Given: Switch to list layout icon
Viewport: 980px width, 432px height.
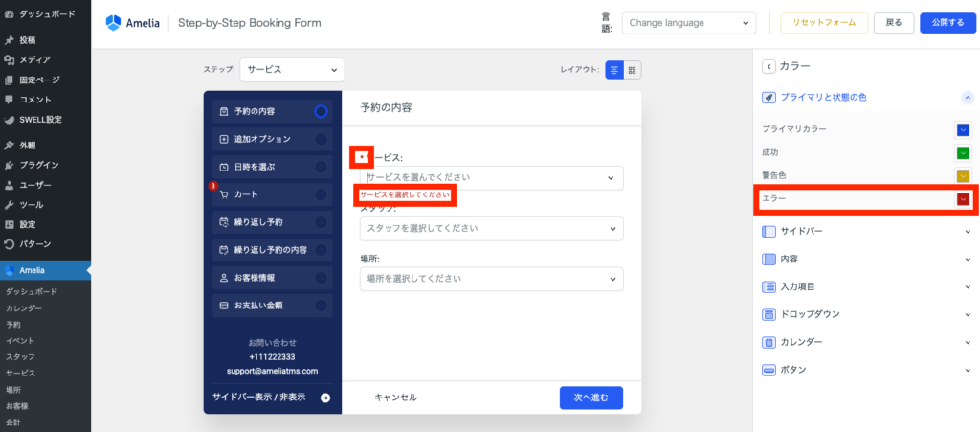Looking at the screenshot, I should [x=614, y=70].
